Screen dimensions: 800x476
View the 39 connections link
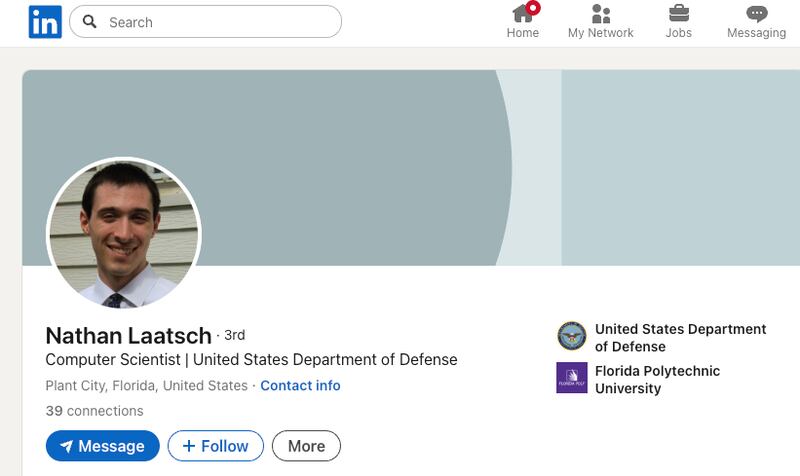(94, 411)
